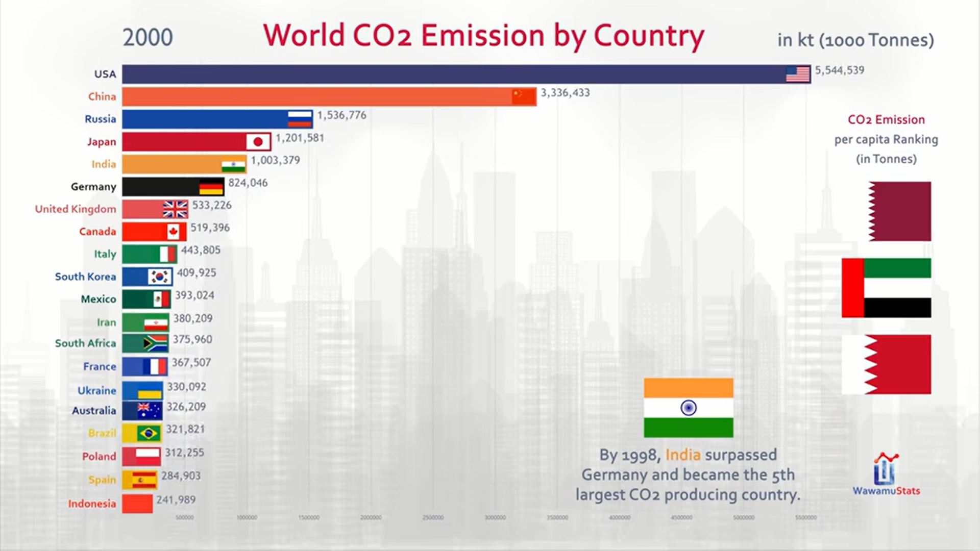
Task: Select the Russia flag icon
Action: pyautogui.click(x=300, y=119)
